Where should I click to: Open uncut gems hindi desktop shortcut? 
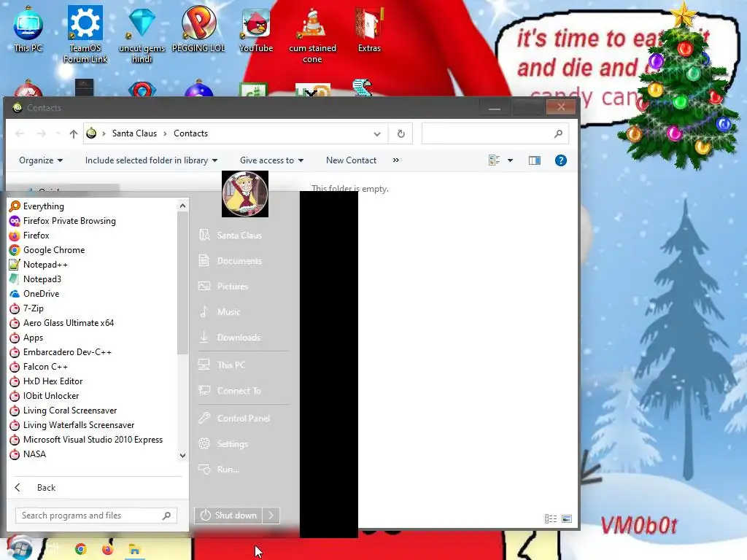(142, 34)
